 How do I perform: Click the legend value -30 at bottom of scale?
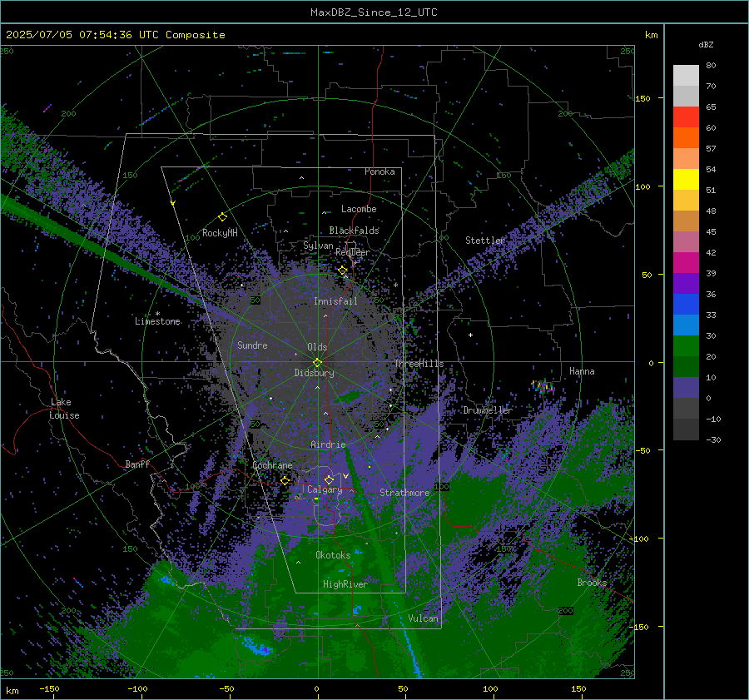coord(713,439)
